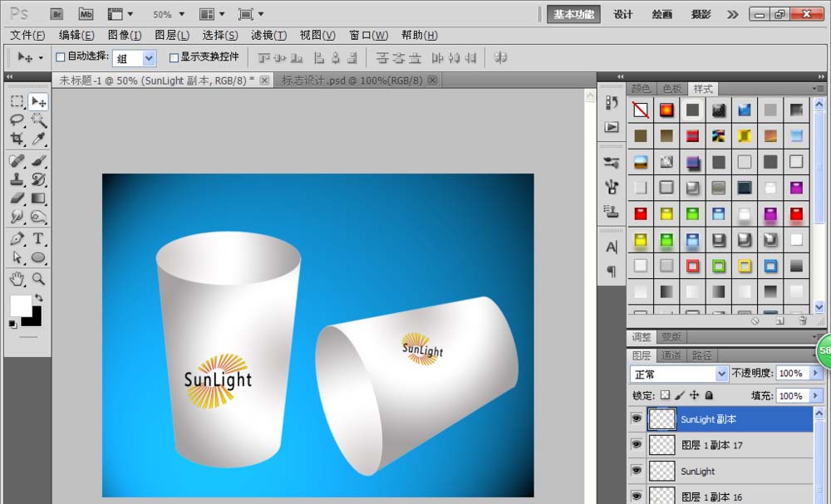831x504 pixels.
Task: Choose the Eyedropper tool
Action: pos(38,139)
